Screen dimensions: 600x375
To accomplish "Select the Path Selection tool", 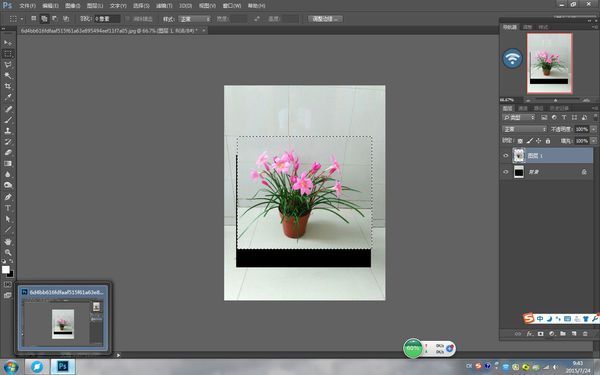I will click(8, 219).
